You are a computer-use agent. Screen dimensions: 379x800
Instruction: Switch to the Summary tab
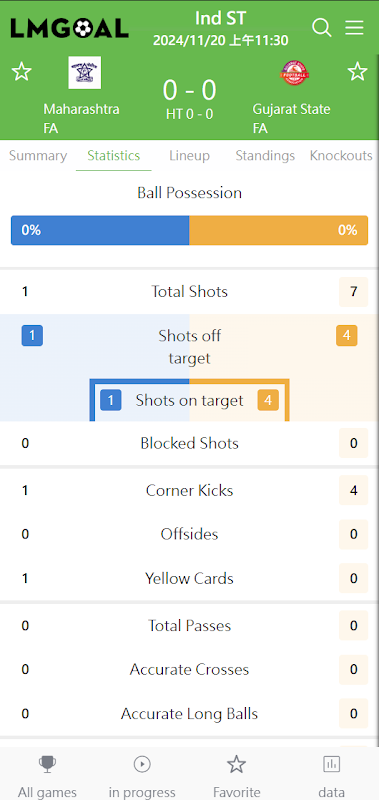tap(38, 156)
